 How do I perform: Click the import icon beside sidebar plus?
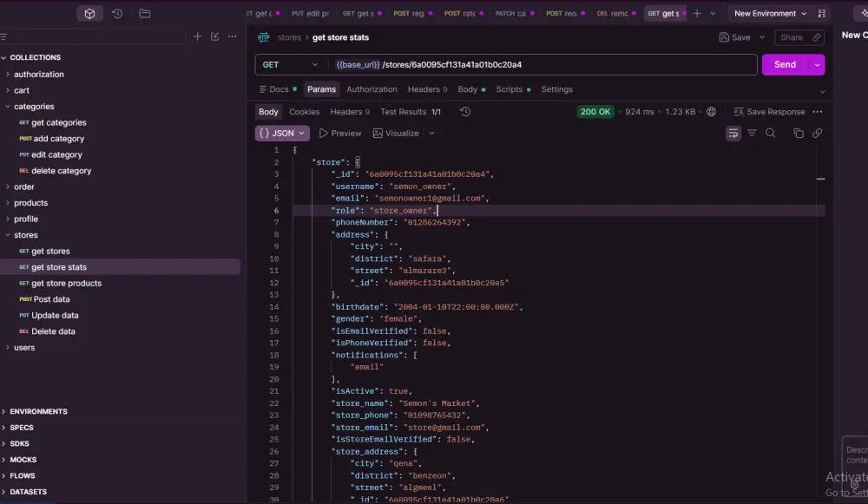click(214, 36)
